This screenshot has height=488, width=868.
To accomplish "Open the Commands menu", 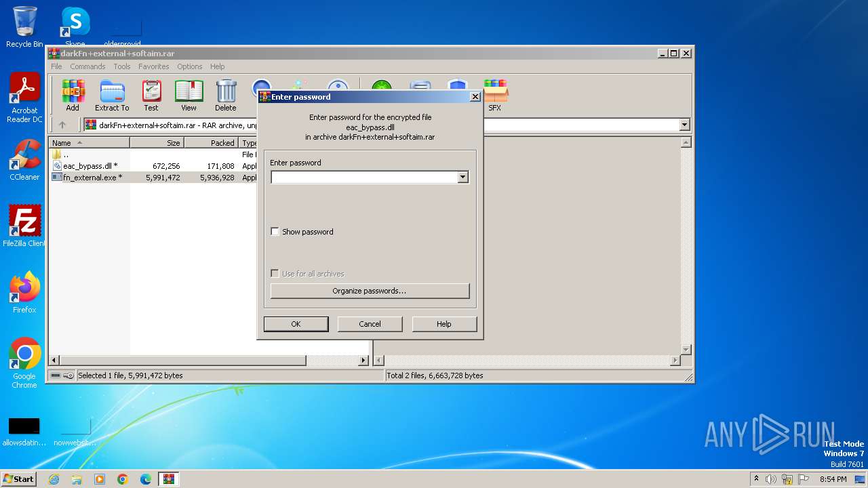I will tap(87, 66).
